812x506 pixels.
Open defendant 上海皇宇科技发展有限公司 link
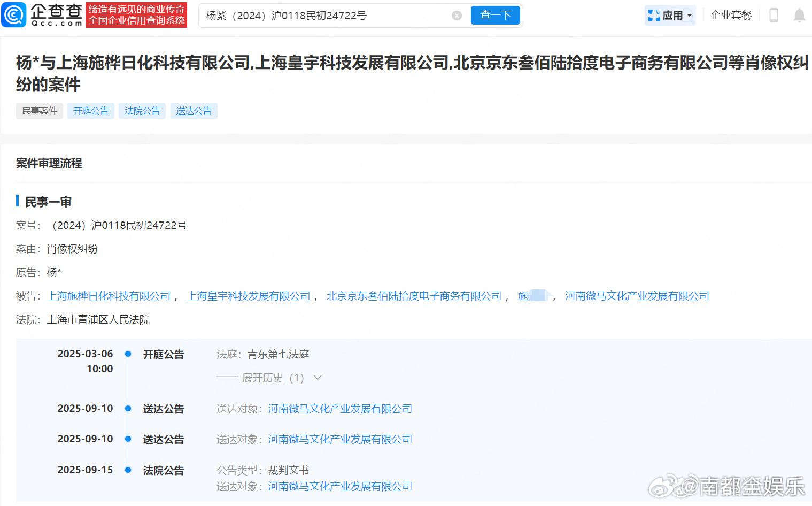pos(249,296)
